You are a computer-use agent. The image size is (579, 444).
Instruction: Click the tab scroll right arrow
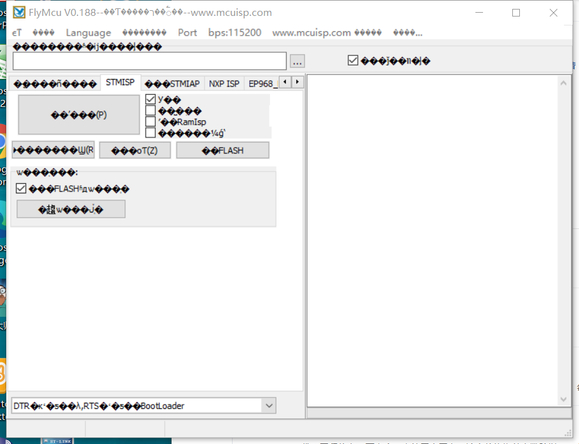[x=297, y=82]
